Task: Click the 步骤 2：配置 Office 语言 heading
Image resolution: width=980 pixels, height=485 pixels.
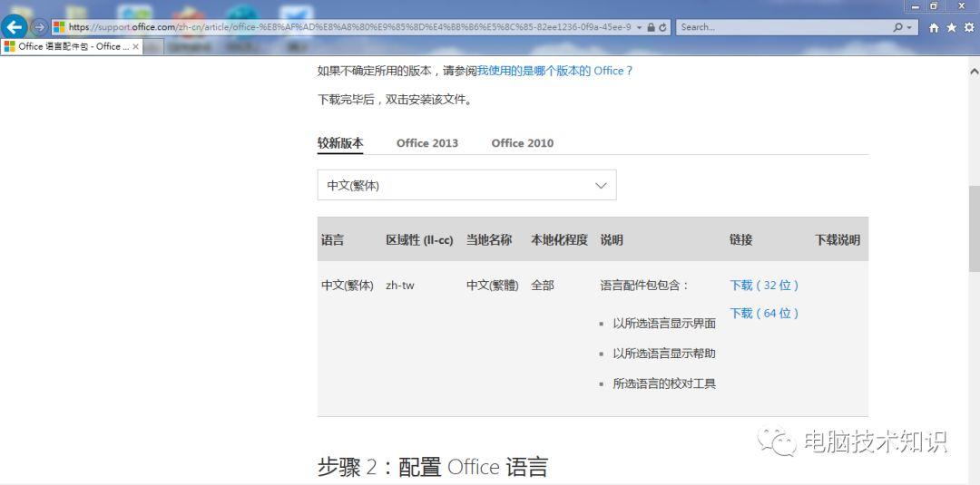Action: (433, 466)
